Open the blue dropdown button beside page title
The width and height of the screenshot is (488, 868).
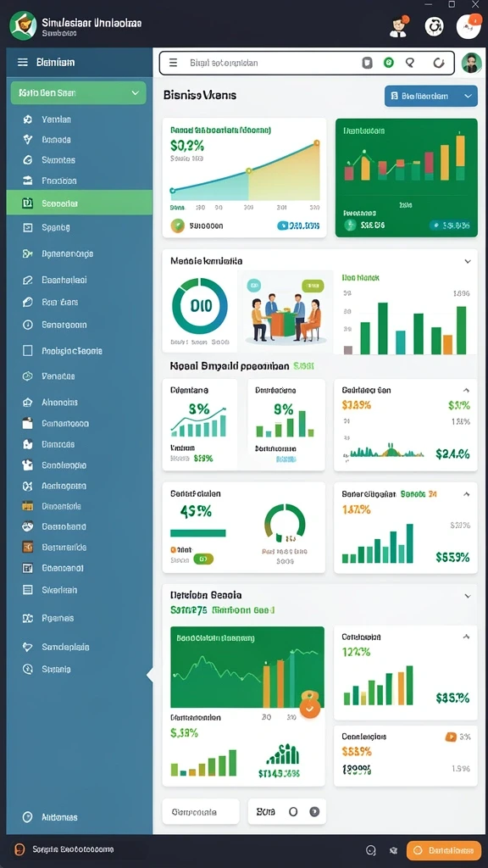coord(431,96)
